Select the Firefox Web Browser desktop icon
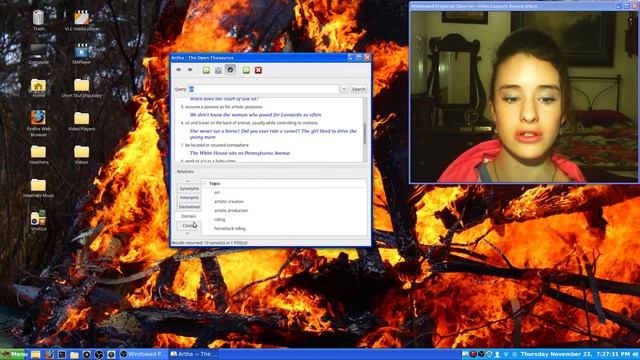This screenshot has height=360, width=640. [x=38, y=123]
